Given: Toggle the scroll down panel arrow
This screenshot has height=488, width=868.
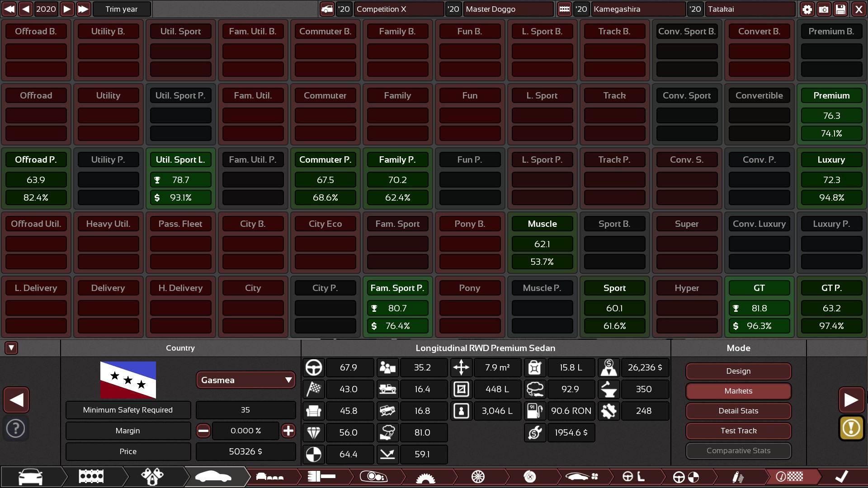Looking at the screenshot, I should point(11,347).
